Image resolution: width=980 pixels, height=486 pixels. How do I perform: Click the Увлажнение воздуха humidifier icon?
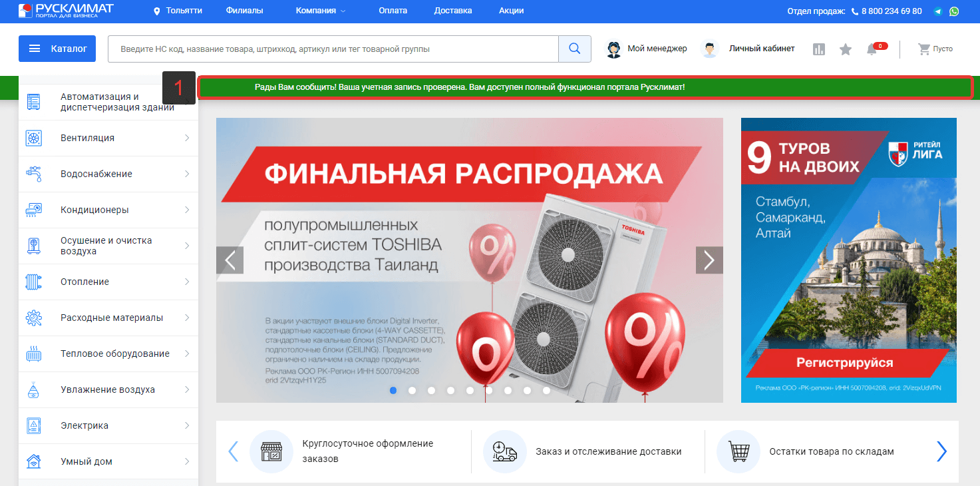click(x=33, y=389)
